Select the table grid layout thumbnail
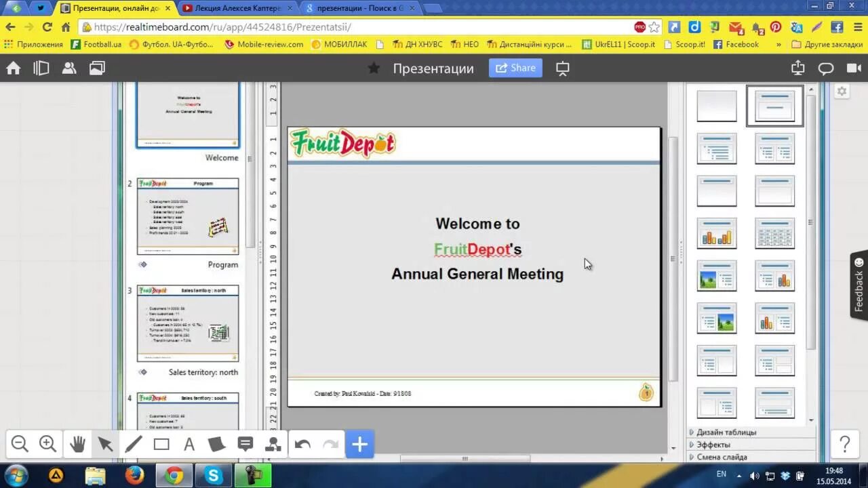The height and width of the screenshot is (488, 868). (775, 233)
